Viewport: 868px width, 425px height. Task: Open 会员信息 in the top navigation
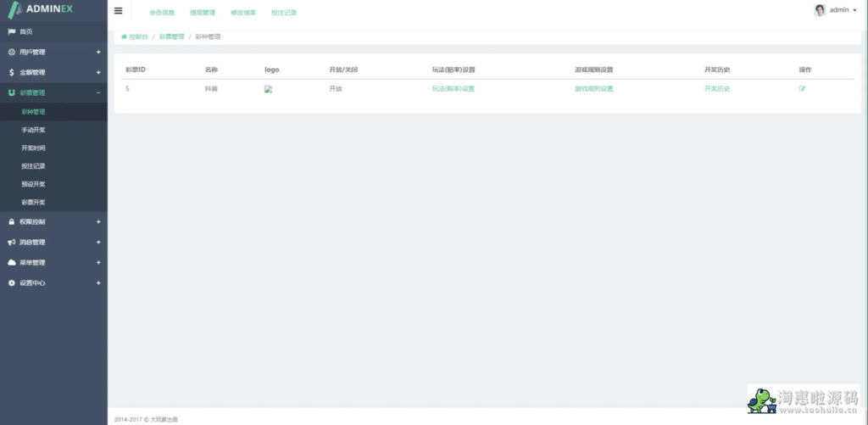tap(162, 13)
